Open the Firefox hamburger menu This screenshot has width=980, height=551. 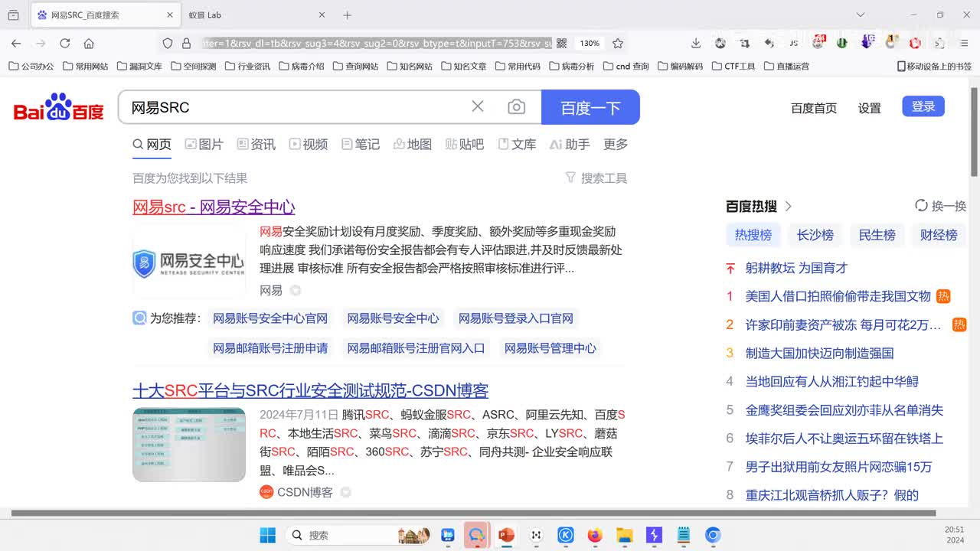[964, 44]
